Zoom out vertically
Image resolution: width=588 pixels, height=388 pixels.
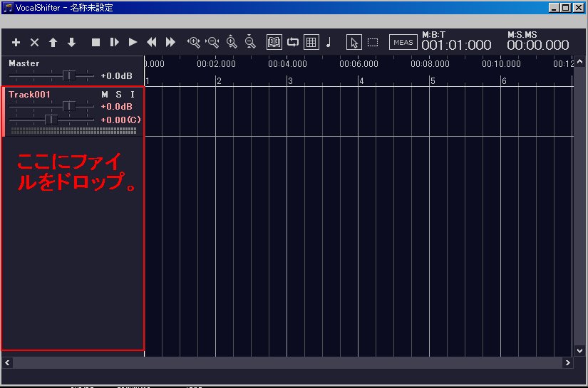(x=250, y=42)
